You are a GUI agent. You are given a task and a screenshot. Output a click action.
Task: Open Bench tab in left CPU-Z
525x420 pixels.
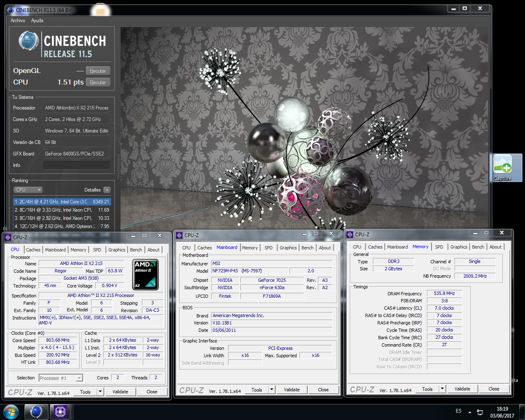pyautogui.click(x=136, y=250)
